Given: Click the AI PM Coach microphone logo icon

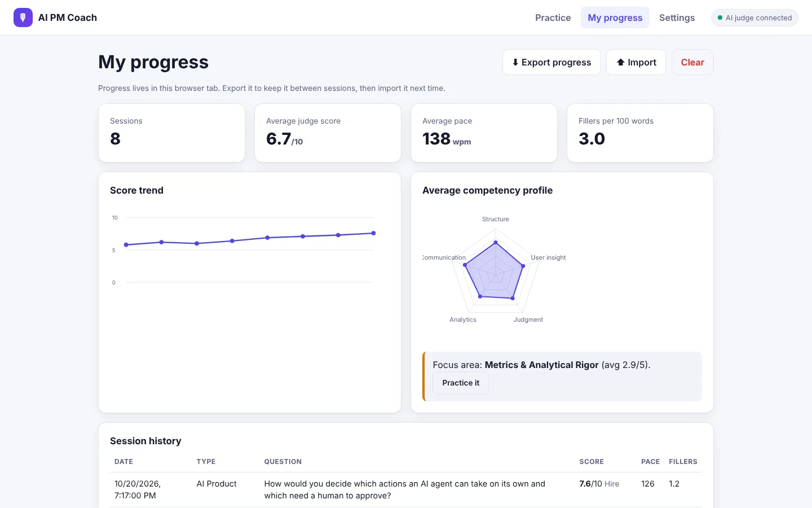Looking at the screenshot, I should 23,17.
